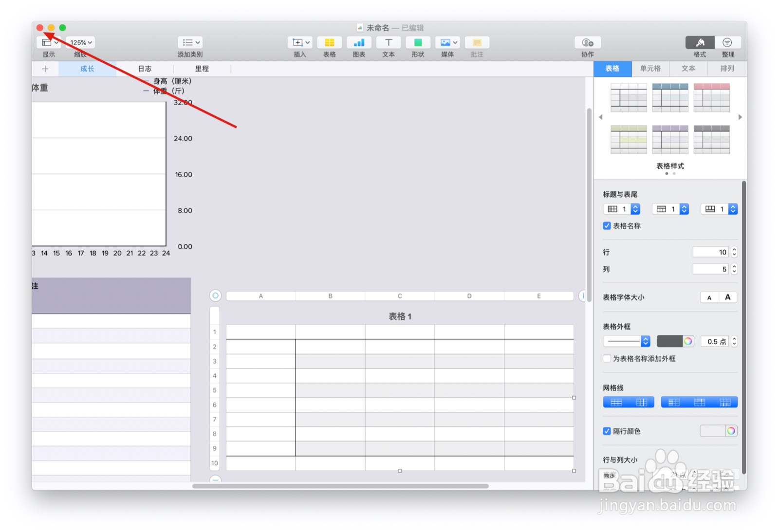Image resolution: width=779 pixels, height=532 pixels.
Task: Toggle vertical body gridlines button
Action: (x=642, y=403)
